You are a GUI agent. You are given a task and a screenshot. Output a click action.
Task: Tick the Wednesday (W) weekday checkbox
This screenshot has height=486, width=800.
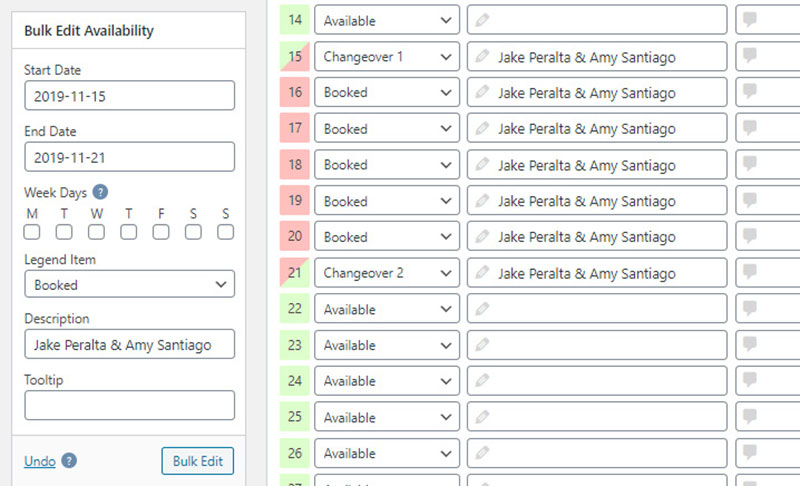coord(96,232)
